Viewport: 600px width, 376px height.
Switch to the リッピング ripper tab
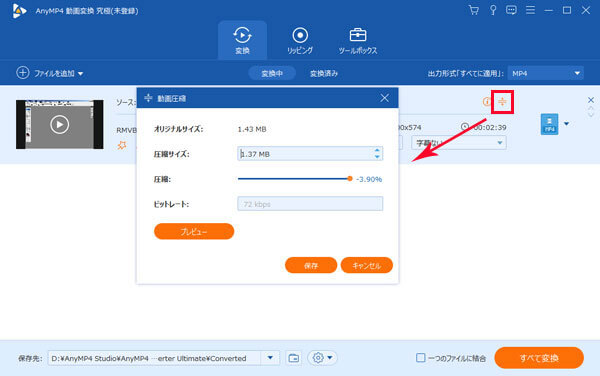pyautogui.click(x=300, y=40)
